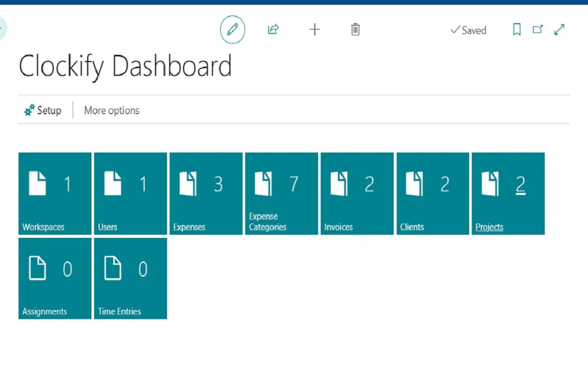Open the Expenses tile

[x=206, y=194]
